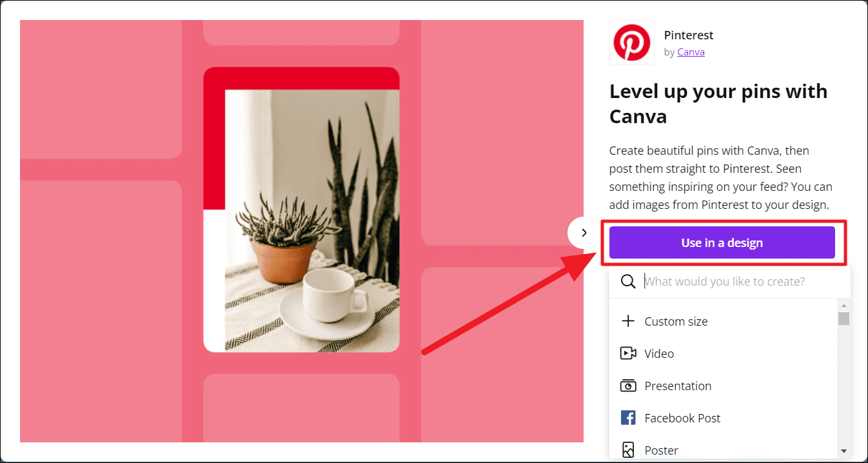Viewport: 868px width, 463px height.
Task: Click the search magnifier icon
Action: point(628,282)
